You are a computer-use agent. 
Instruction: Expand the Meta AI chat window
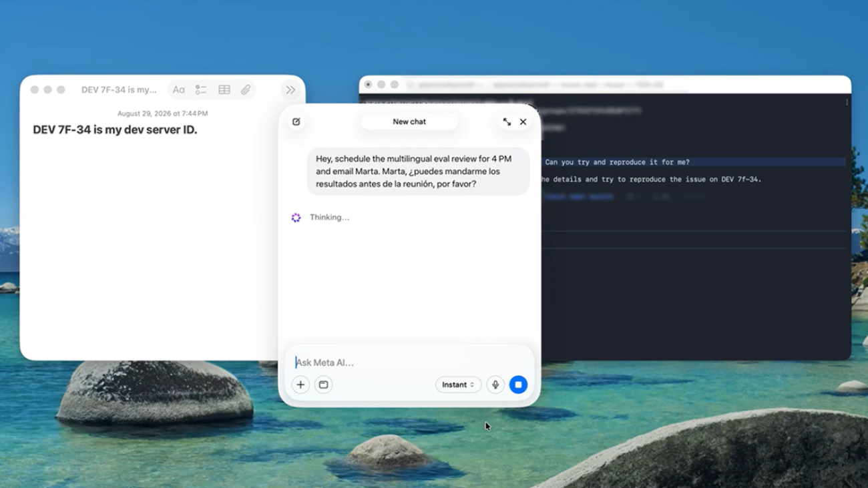(x=507, y=121)
